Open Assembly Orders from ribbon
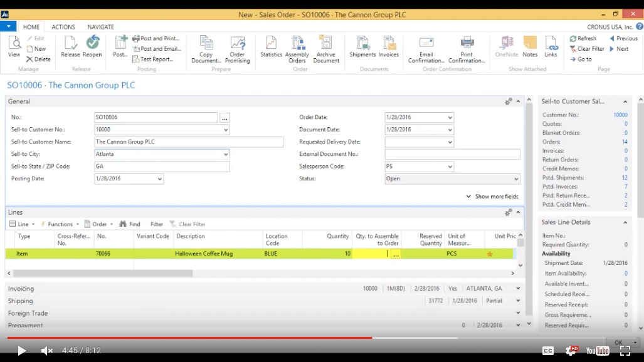Screen dimensions: 644x362 coord(297,48)
